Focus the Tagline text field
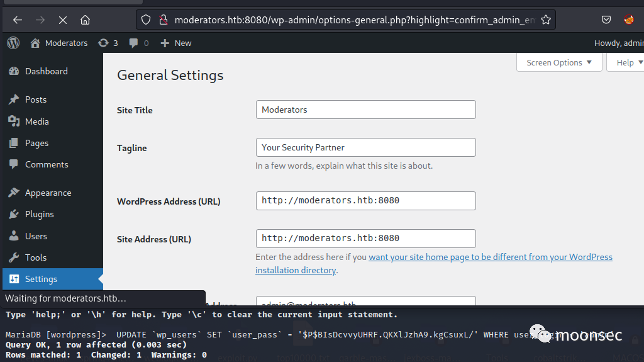The image size is (644, 362). pyautogui.click(x=365, y=147)
